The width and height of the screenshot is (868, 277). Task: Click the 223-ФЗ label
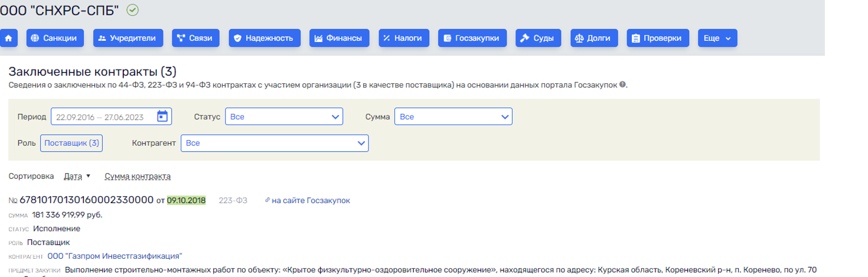tap(233, 201)
